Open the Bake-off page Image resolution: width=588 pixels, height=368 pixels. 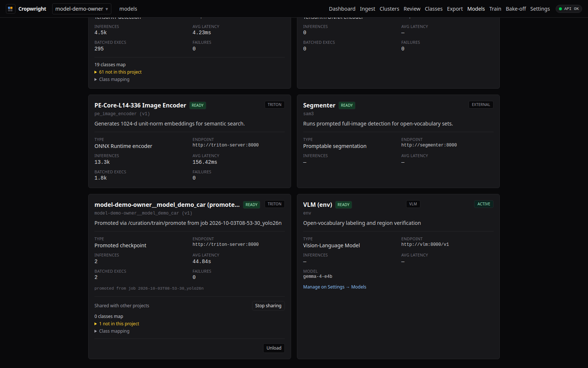pos(516,9)
